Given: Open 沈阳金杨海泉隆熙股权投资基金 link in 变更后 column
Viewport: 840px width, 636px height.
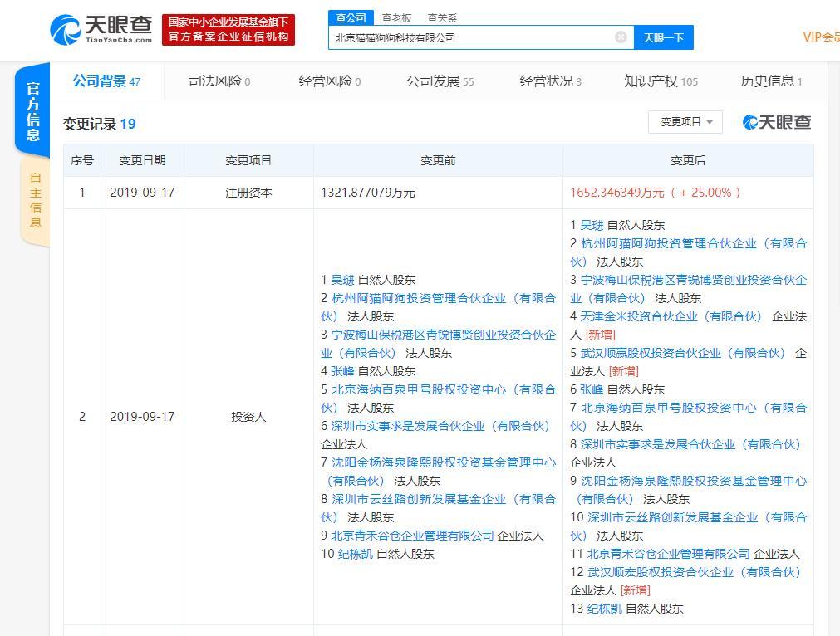Looking at the screenshot, I should (689, 490).
